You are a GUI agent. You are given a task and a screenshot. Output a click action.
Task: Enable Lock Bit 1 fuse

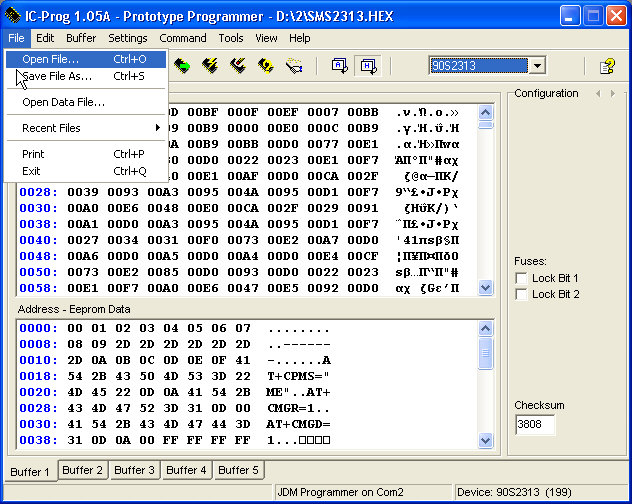(x=521, y=278)
